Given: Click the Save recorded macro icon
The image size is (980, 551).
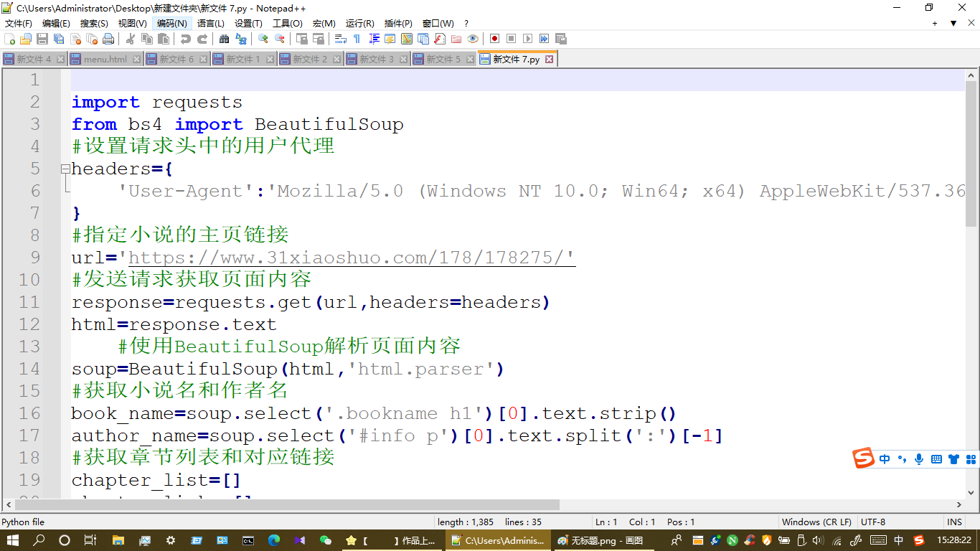Looking at the screenshot, I should 561,39.
